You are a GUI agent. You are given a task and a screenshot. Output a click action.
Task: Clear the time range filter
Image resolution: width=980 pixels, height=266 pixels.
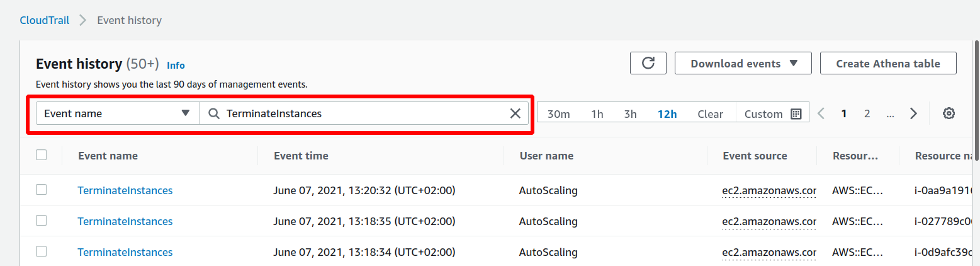[710, 114]
